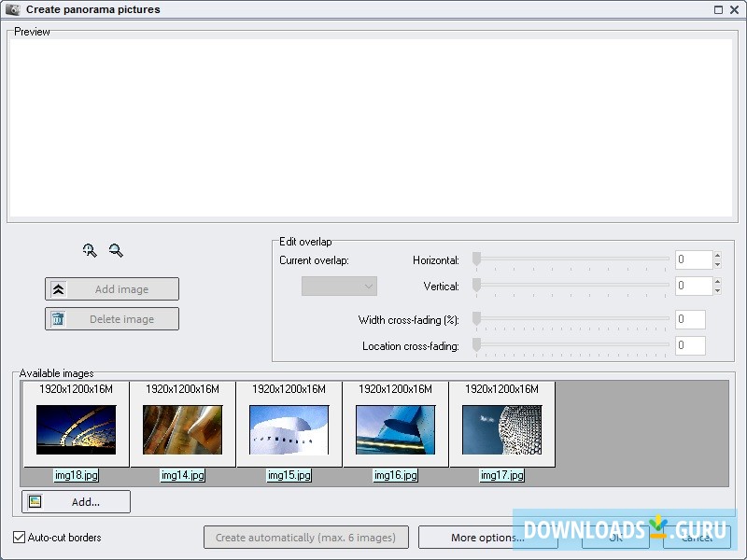Click the img14.jpg file name label

pos(183,475)
